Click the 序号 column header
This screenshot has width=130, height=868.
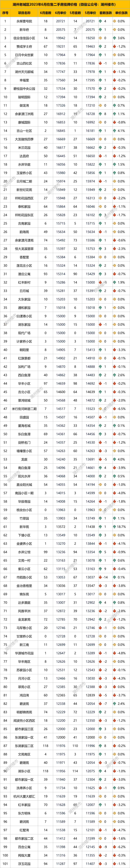(5, 13)
